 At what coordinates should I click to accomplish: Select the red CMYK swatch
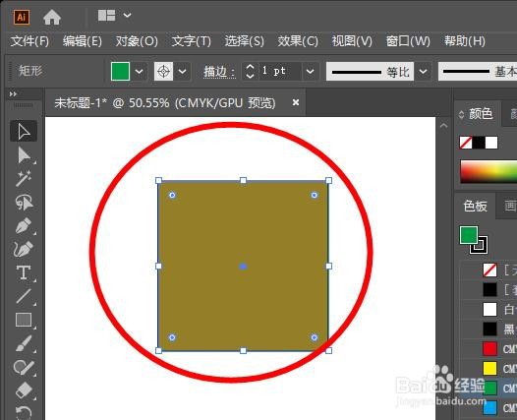pos(488,349)
